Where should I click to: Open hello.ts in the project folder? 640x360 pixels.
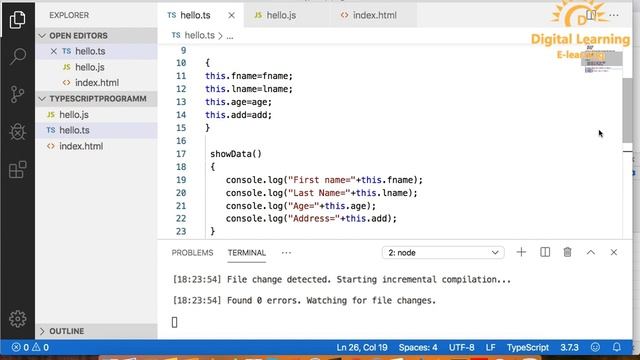click(96, 130)
